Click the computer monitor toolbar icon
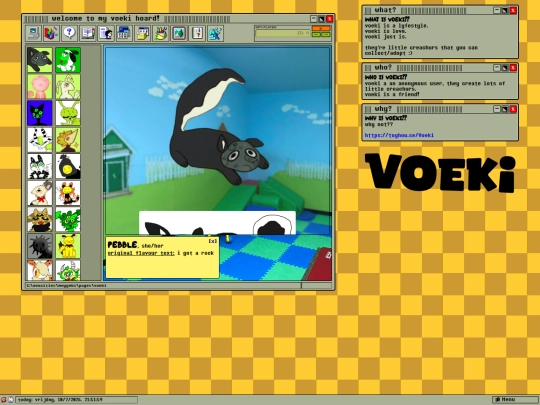Viewport: 540px width, 405px height. (33, 33)
